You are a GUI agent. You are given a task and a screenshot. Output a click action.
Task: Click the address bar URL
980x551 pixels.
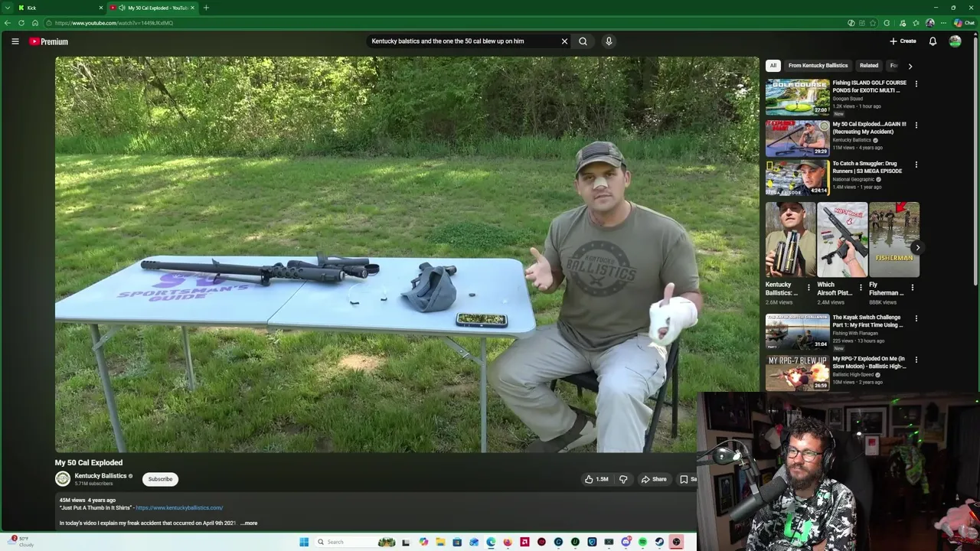[x=113, y=23]
